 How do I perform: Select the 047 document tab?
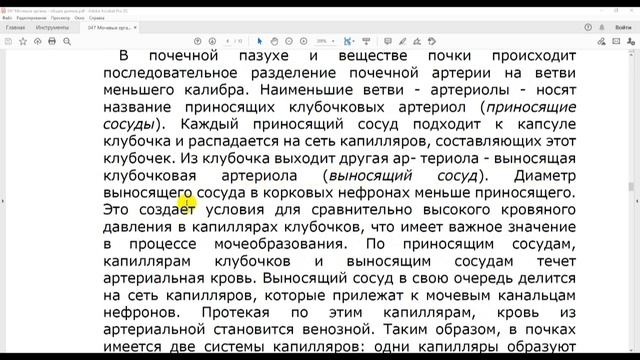[109, 28]
